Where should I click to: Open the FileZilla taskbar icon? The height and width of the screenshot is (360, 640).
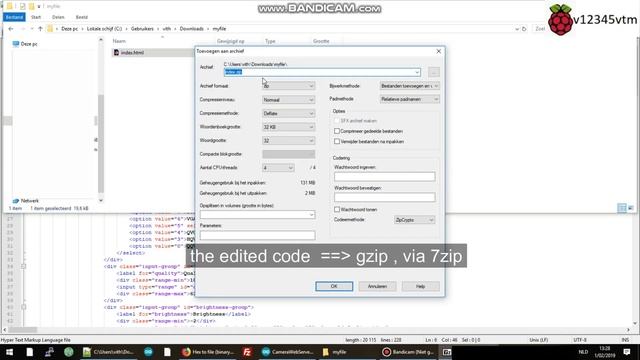point(247,352)
